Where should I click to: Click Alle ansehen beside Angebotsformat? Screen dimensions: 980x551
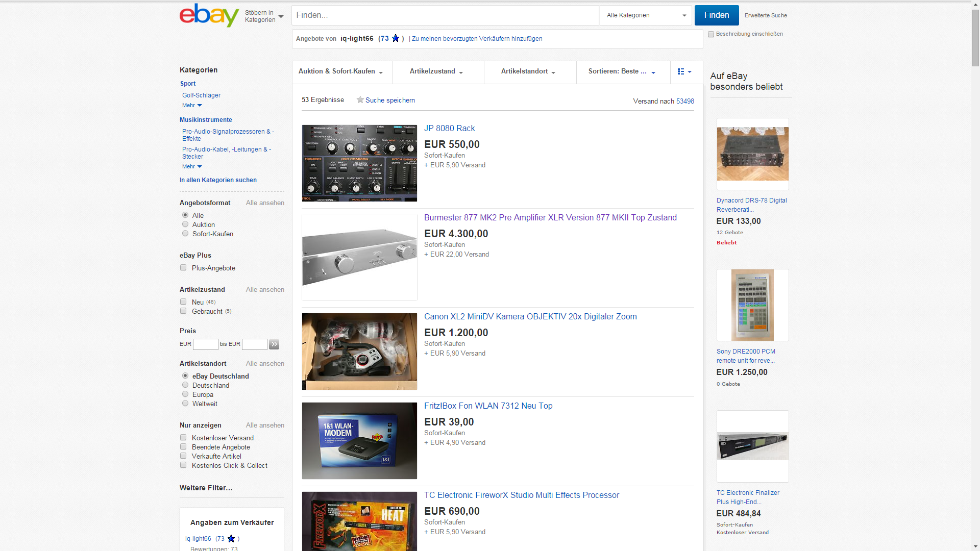coord(265,203)
